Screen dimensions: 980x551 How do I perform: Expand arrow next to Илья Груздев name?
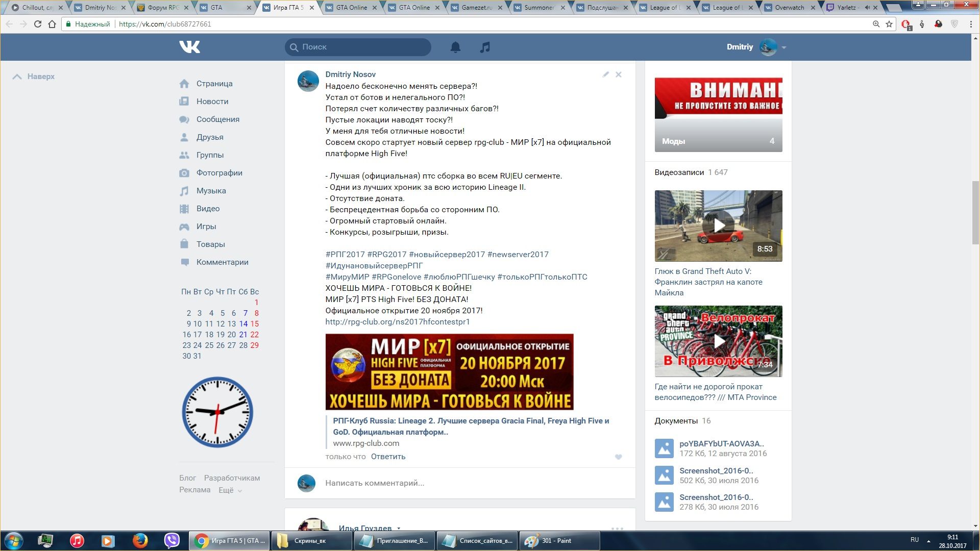[x=399, y=529]
